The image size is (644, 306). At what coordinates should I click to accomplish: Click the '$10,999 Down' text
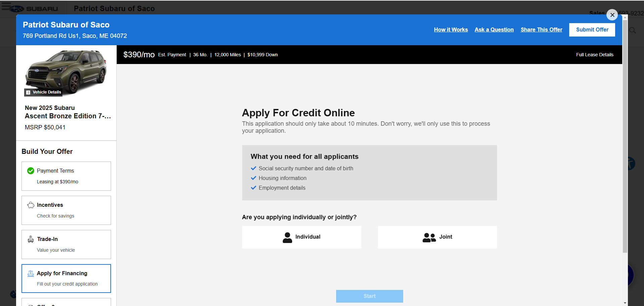tap(263, 55)
